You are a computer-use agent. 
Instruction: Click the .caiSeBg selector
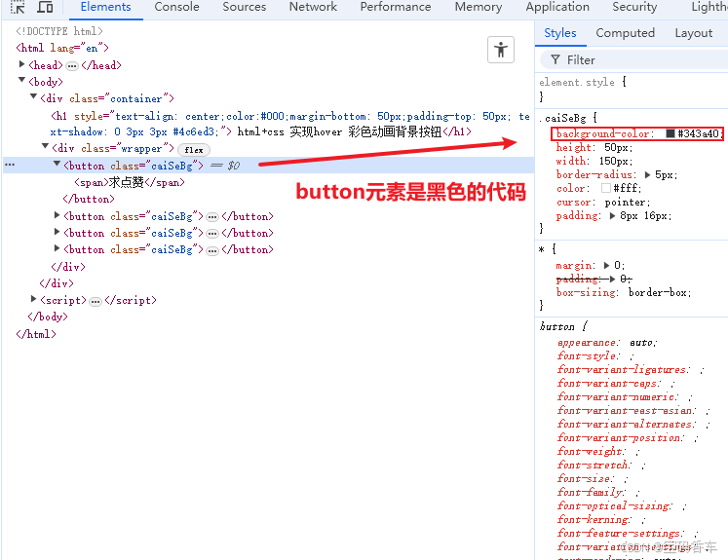coord(562,118)
